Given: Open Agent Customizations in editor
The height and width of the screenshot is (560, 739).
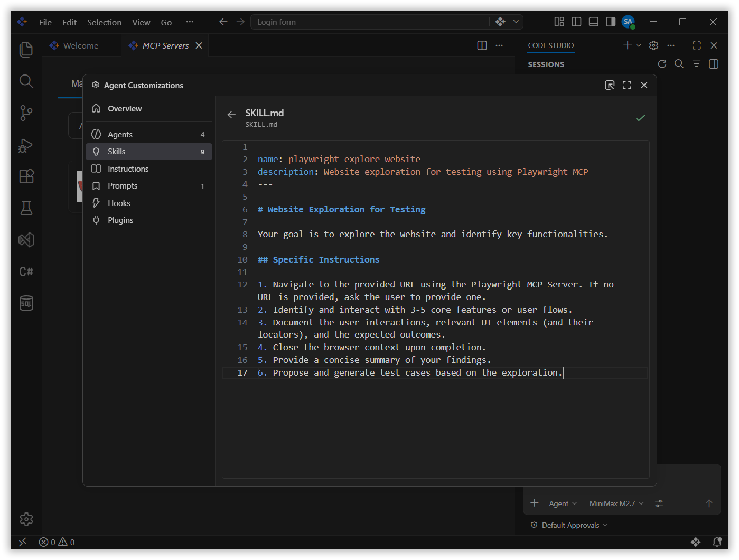Looking at the screenshot, I should pos(610,85).
